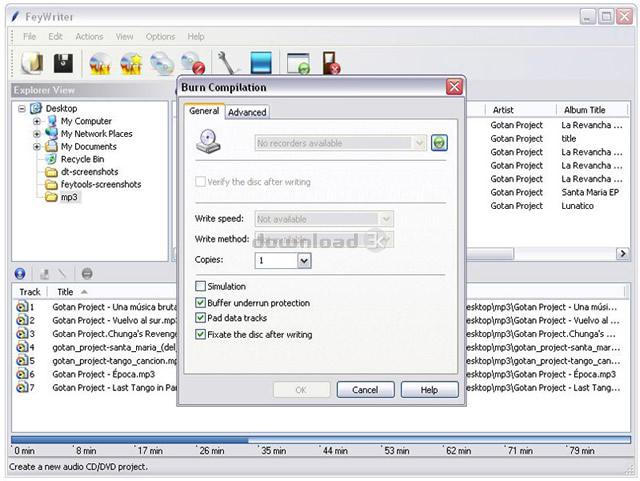640x481 pixels.
Task: Click the FeyWriter feather title icon
Action: click(16, 16)
